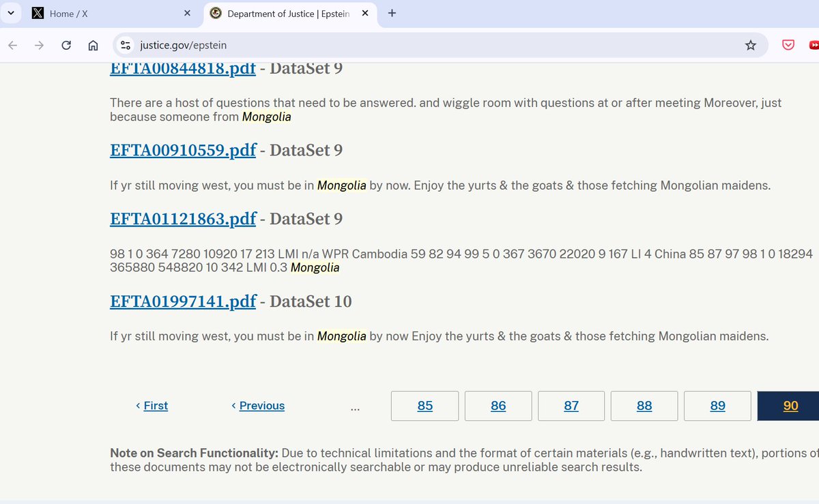The image size is (819, 504).
Task: Open the tab search dropdown arrow
Action: [10, 14]
